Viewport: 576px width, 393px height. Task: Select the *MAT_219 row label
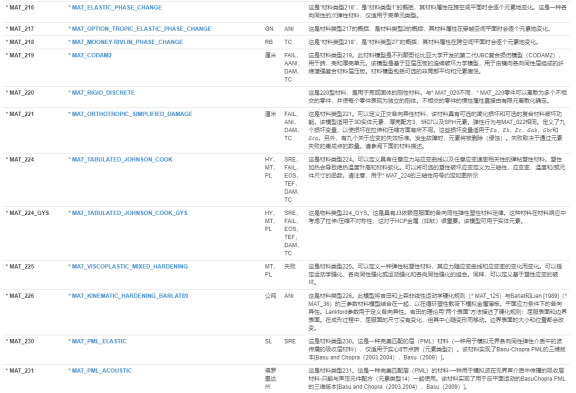(x=20, y=55)
